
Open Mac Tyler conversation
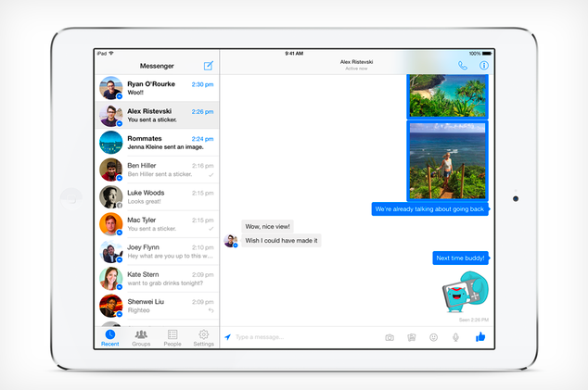click(x=158, y=224)
